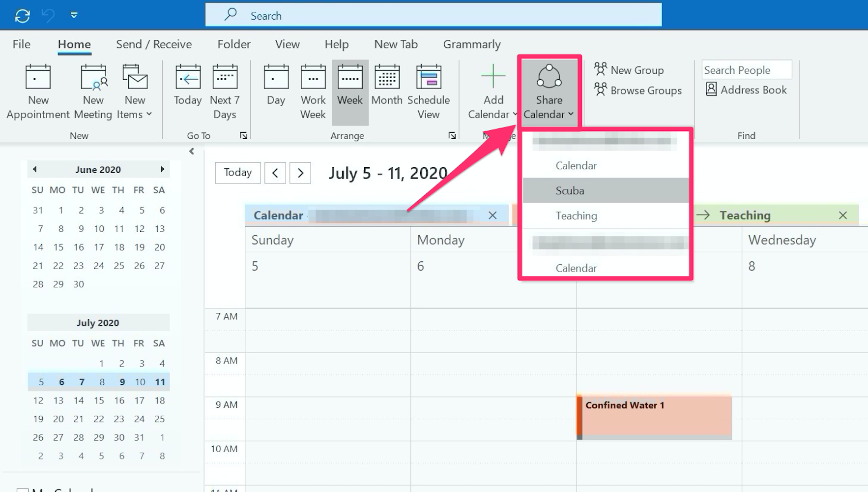Open the Confined Water 1 event

(654, 417)
